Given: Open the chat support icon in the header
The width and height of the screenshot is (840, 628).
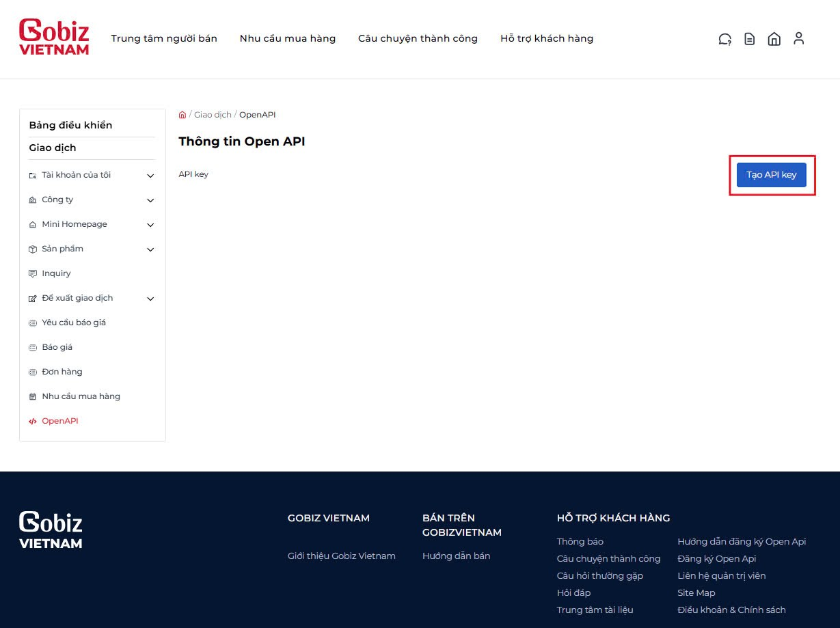Looking at the screenshot, I should [724, 39].
